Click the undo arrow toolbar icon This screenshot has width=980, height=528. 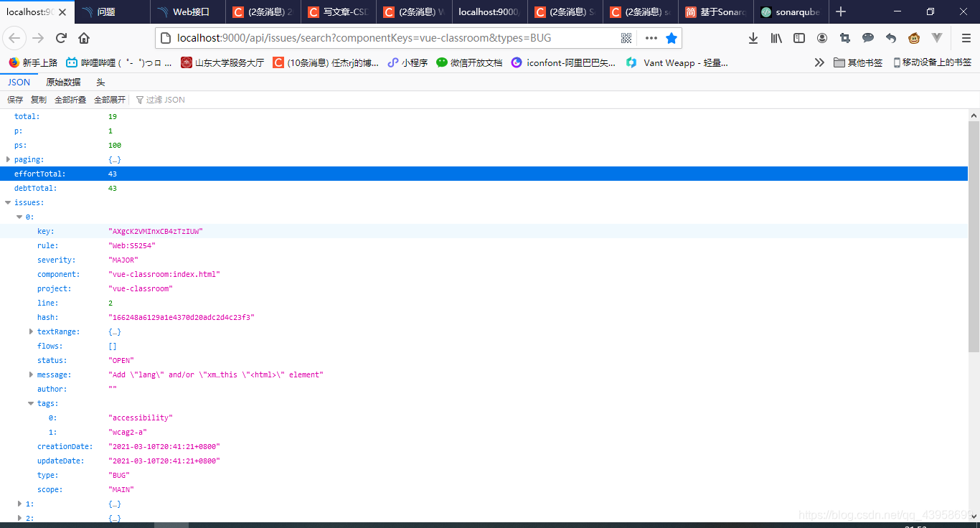pyautogui.click(x=891, y=38)
